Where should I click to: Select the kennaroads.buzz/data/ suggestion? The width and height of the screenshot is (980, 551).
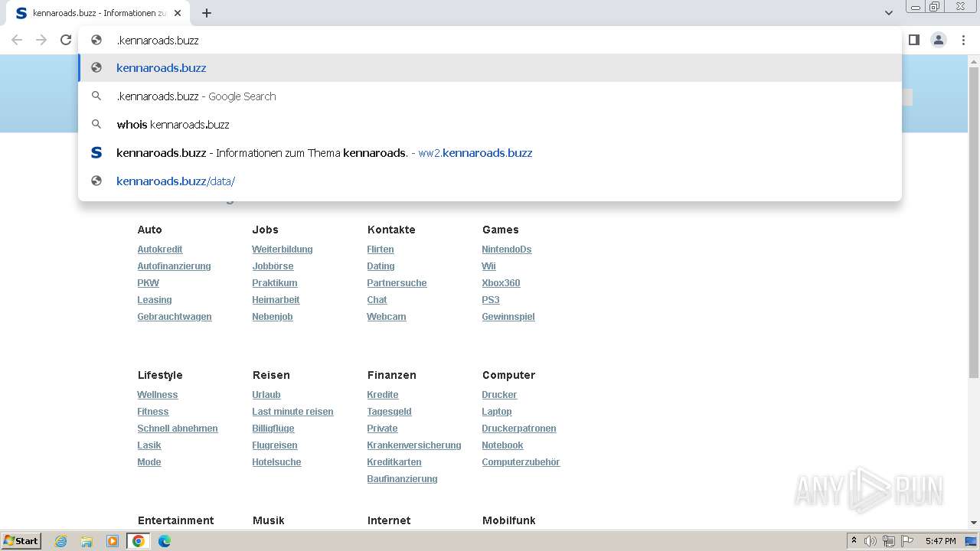[x=490, y=181]
